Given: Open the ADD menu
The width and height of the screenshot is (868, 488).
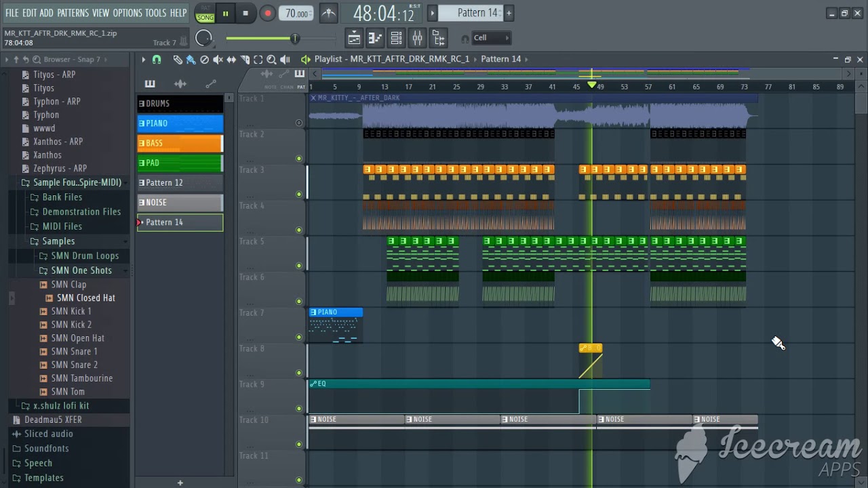Looking at the screenshot, I should tap(46, 13).
